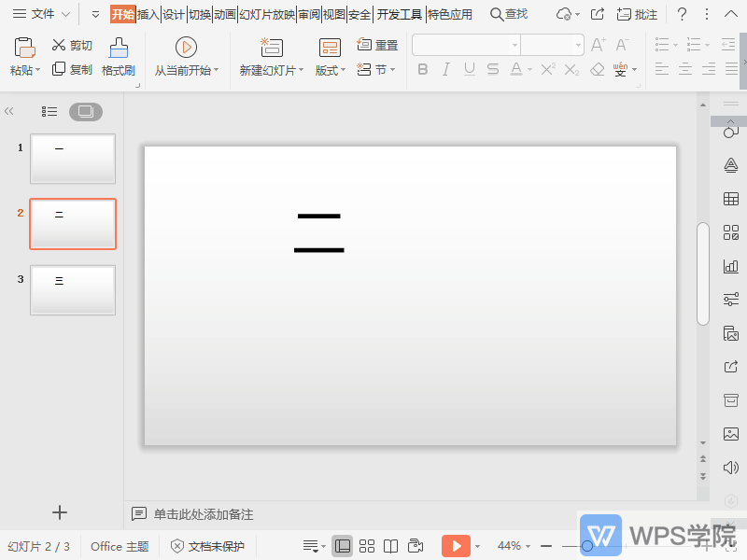Click the help question mark icon

pos(683,14)
